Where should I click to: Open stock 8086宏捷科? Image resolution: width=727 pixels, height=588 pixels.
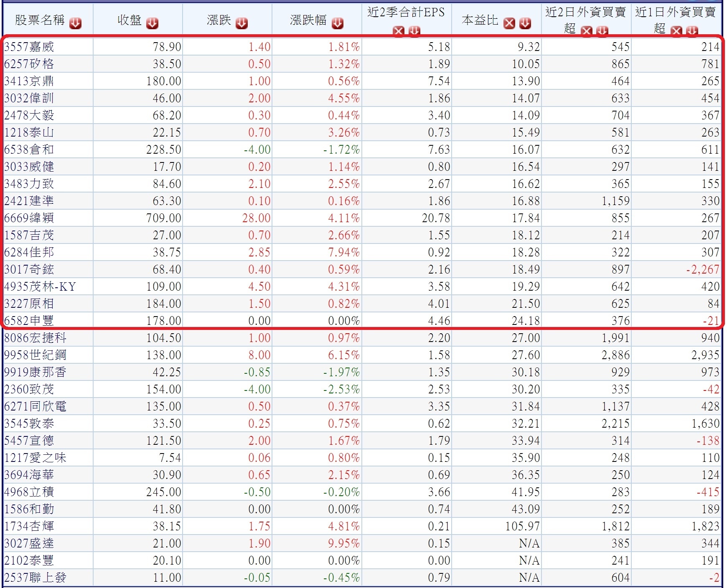(x=36, y=338)
